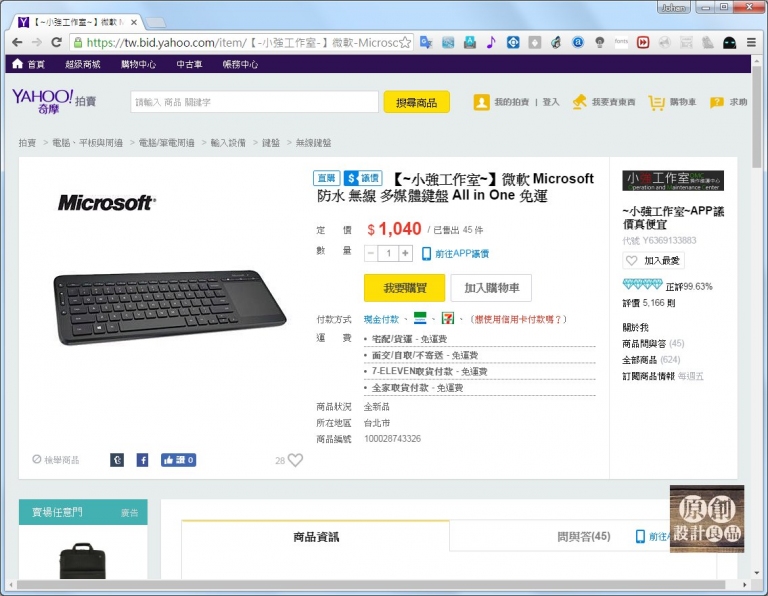Increase the quantity with the plus button
This screenshot has height=596, width=768.
[405, 253]
